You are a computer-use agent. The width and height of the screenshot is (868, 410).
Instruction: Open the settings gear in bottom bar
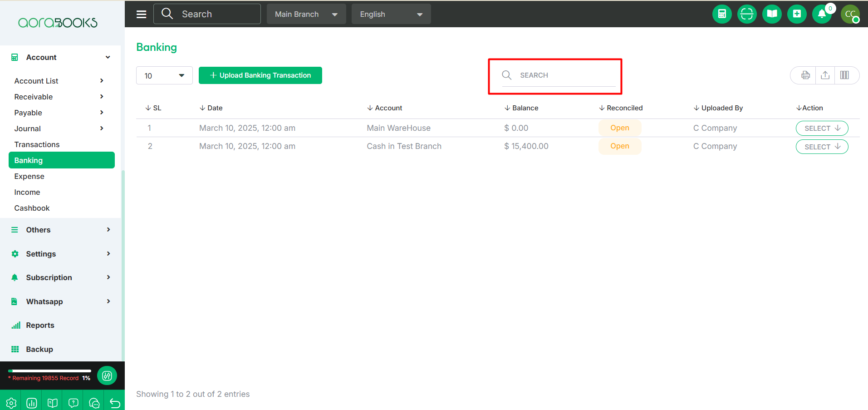point(11,403)
